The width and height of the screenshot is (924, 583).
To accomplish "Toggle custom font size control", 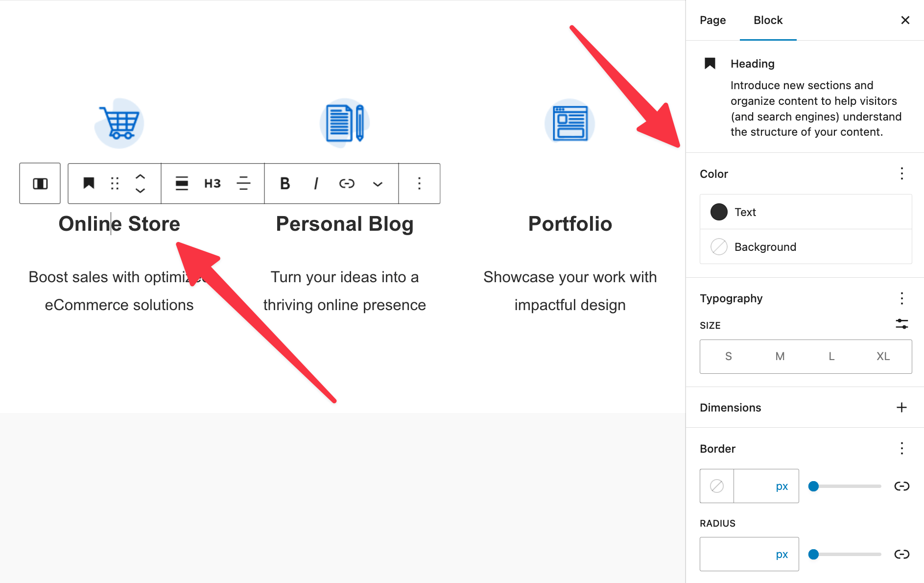I will pos(901,324).
